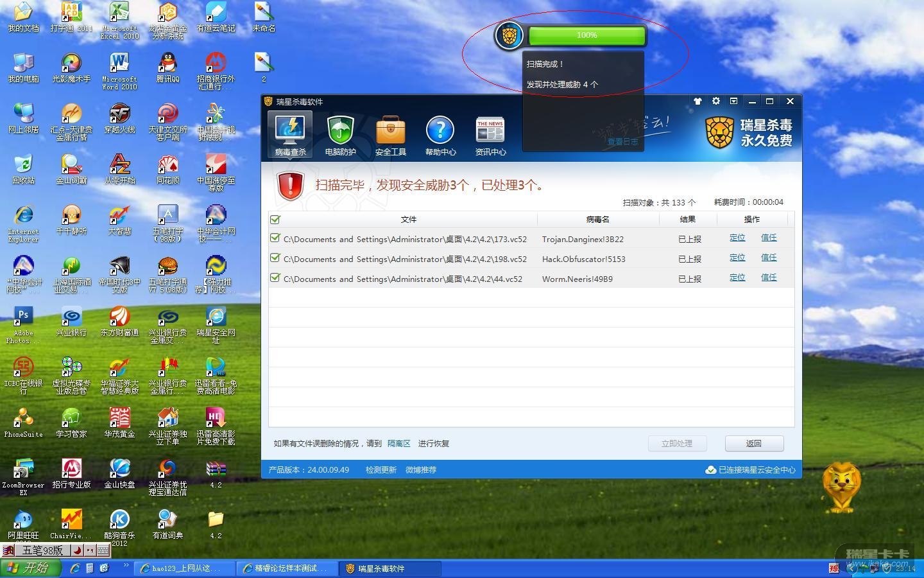Select the 穿越火线 desktop icon
The image size is (924, 578).
click(x=119, y=118)
